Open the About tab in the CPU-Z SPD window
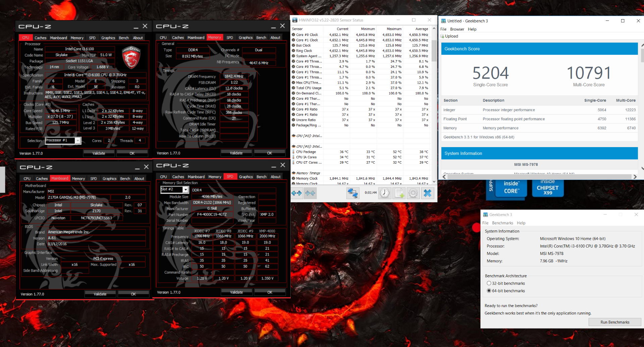The width and height of the screenshot is (644, 347). (x=276, y=177)
